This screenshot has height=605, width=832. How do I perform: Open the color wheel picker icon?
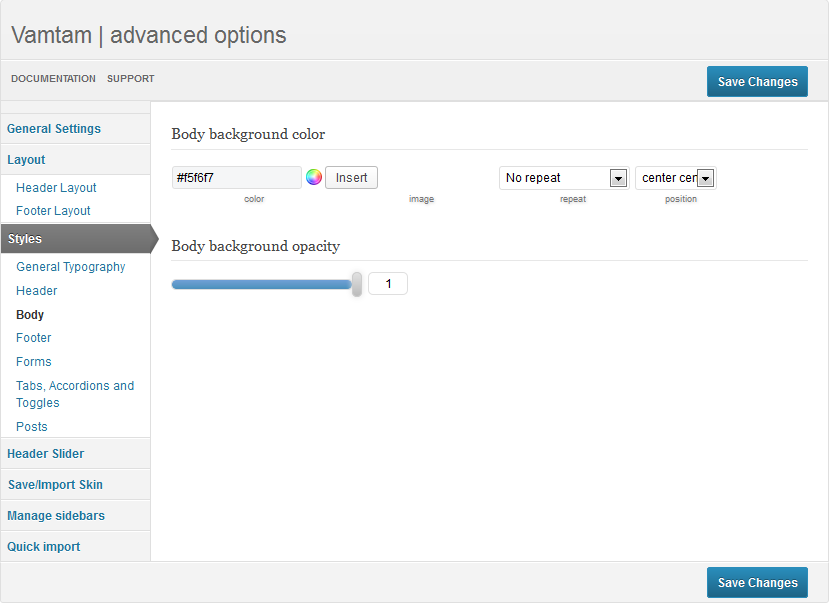(314, 177)
